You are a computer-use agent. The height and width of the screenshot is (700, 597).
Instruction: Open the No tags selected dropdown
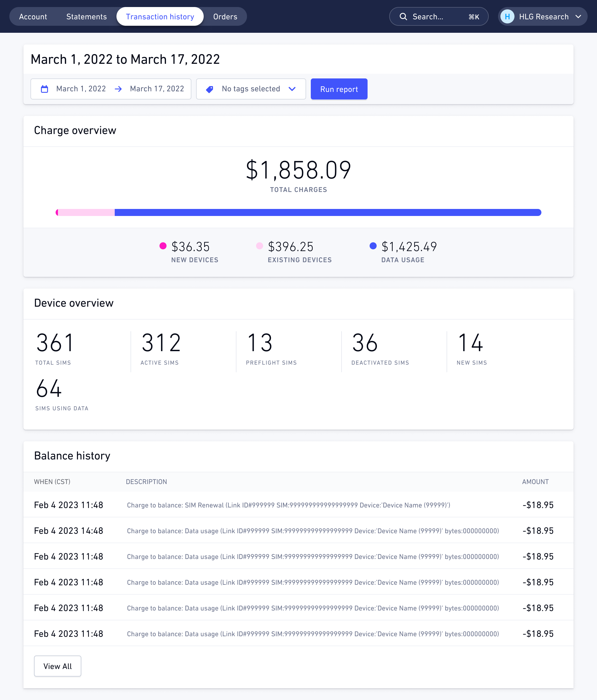pos(251,89)
